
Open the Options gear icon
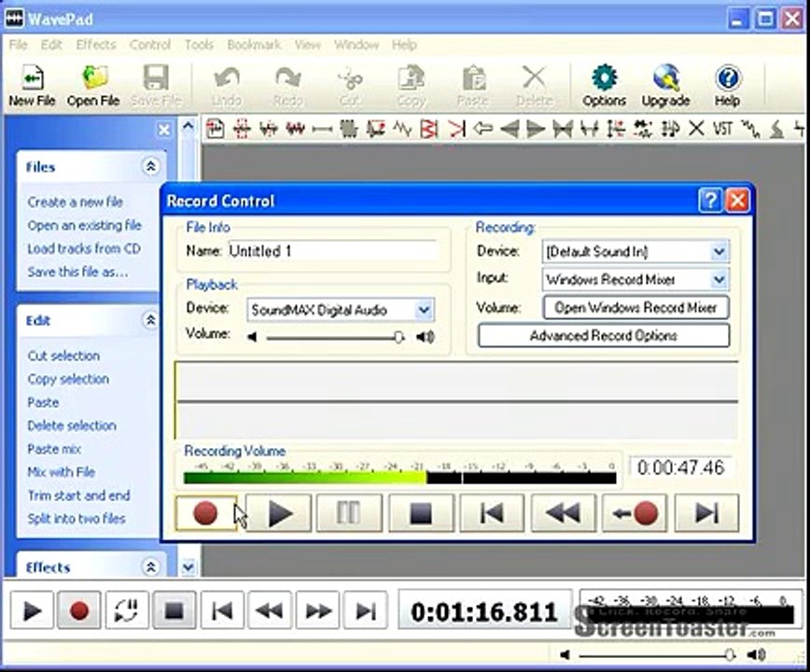coord(604,85)
